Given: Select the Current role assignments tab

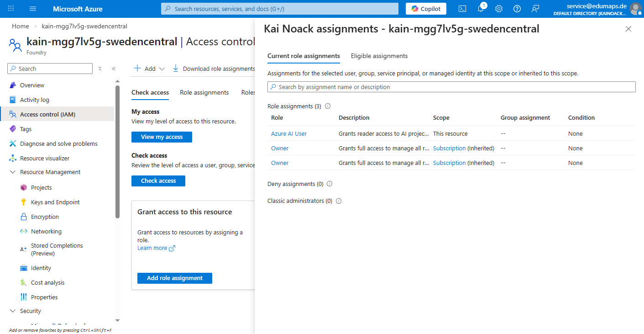Looking at the screenshot, I should 304,56.
